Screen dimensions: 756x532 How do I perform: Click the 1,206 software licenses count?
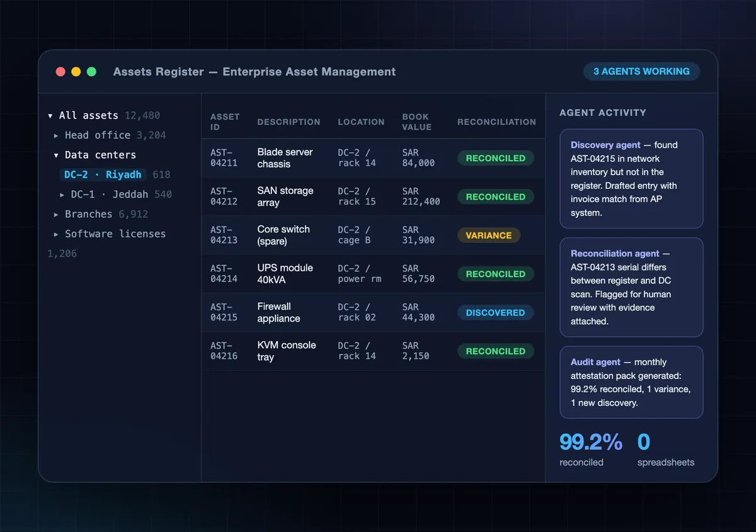[x=62, y=254]
